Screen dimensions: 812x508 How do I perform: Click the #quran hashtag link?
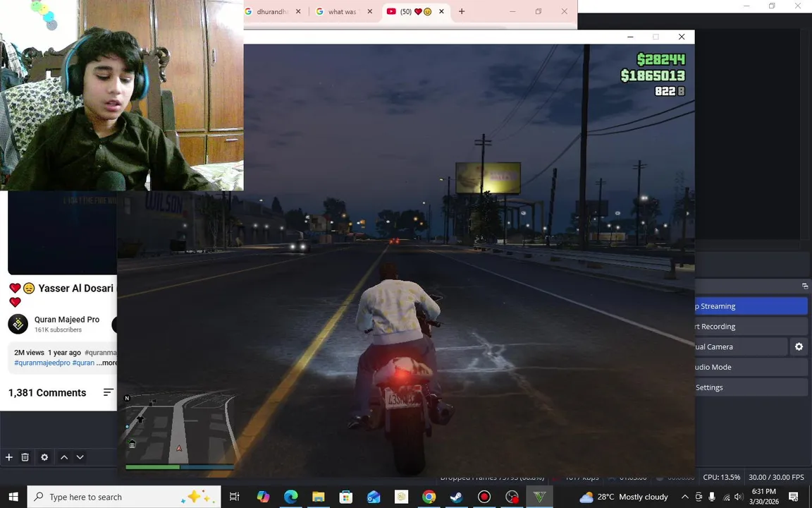pyautogui.click(x=83, y=363)
